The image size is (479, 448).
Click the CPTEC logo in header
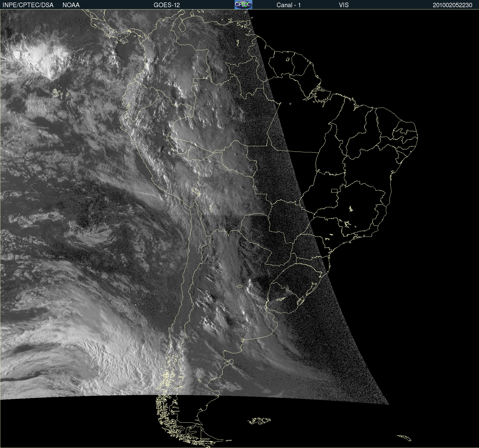pos(243,5)
